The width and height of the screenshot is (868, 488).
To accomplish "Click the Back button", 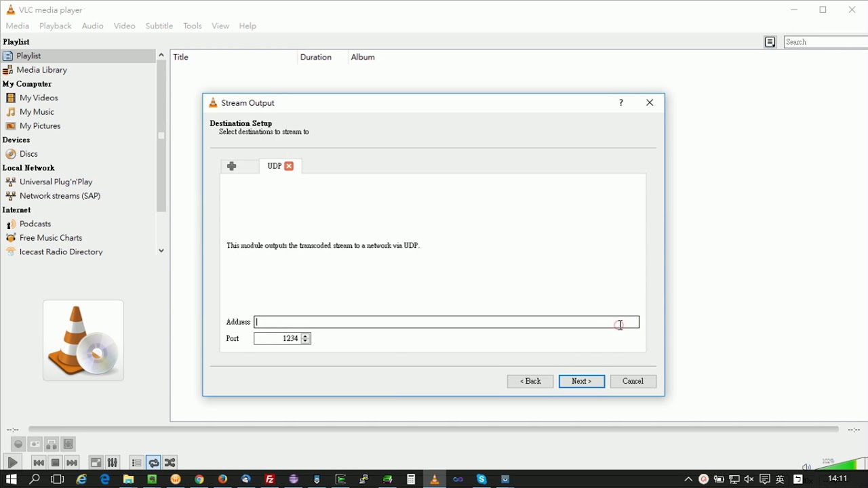I will tap(530, 381).
